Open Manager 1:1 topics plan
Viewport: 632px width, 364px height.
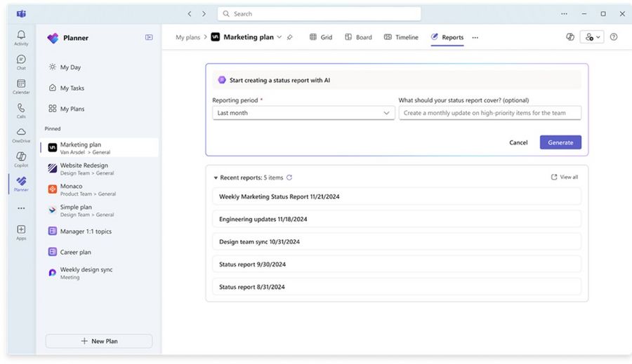point(99,231)
